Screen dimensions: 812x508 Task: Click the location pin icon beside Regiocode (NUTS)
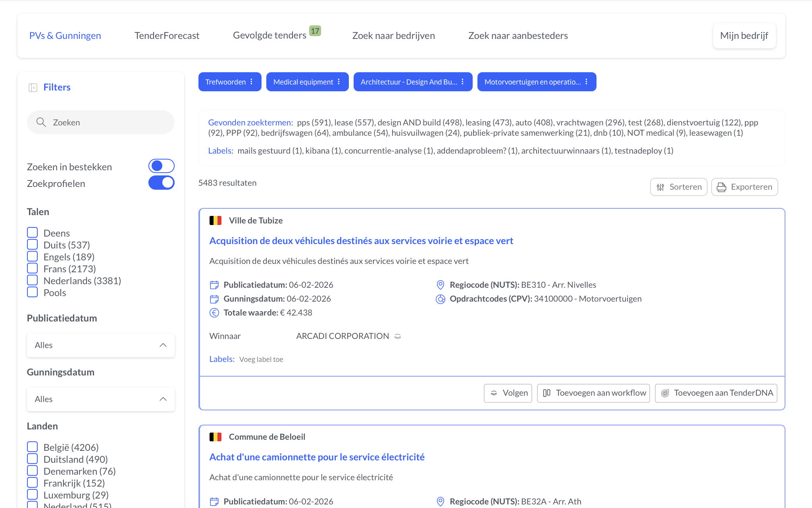click(x=440, y=285)
